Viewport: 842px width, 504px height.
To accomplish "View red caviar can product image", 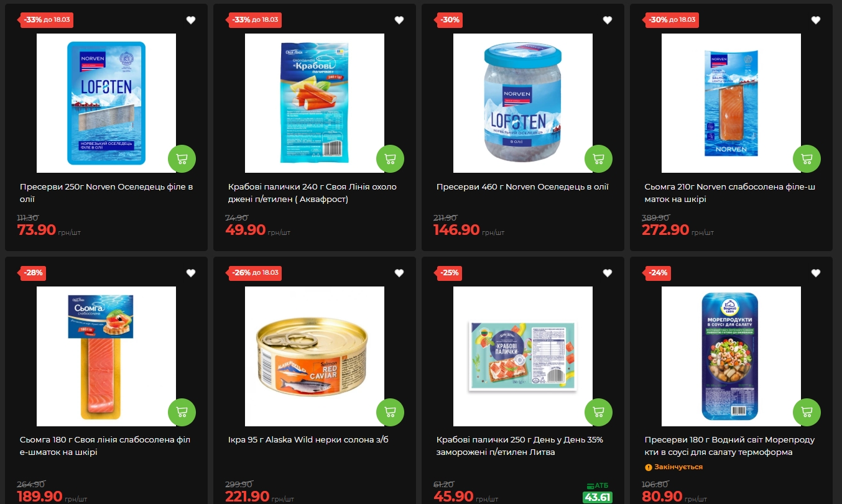I will point(315,356).
